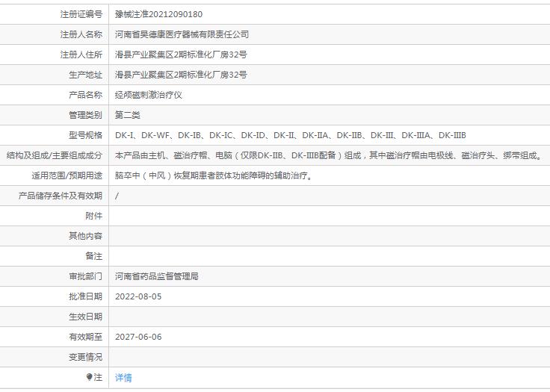Select the model list starting DK-I
This screenshot has width=550, height=392.
click(291, 135)
